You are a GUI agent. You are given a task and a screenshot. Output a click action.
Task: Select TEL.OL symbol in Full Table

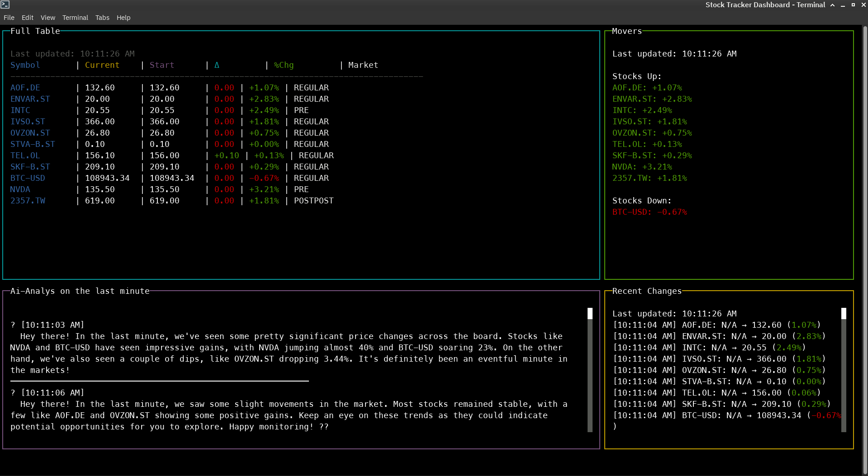pos(25,156)
